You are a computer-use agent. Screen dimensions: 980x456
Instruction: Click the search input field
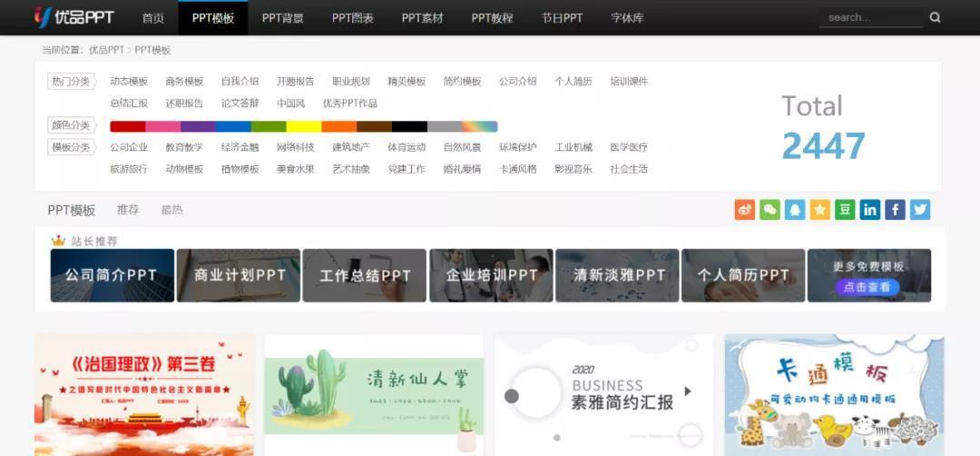(x=869, y=17)
